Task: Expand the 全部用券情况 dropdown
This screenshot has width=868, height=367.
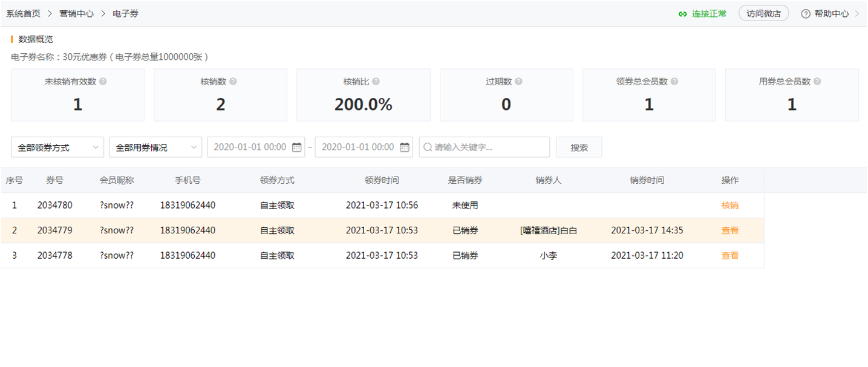Action: (x=155, y=147)
